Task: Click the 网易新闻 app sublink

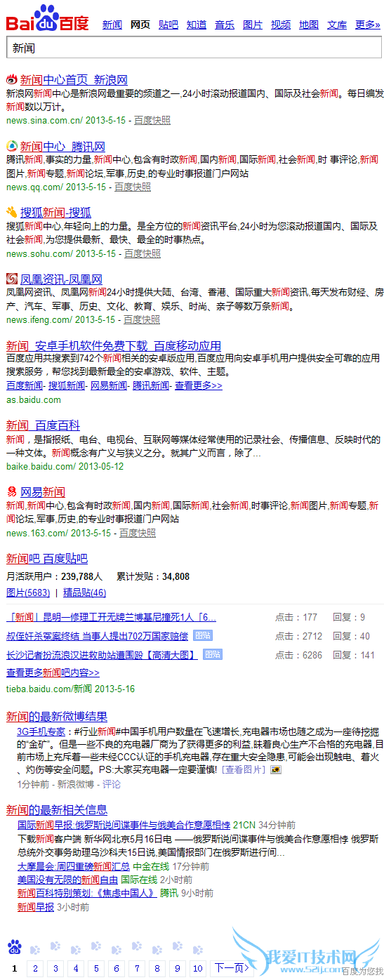Action: [109, 385]
